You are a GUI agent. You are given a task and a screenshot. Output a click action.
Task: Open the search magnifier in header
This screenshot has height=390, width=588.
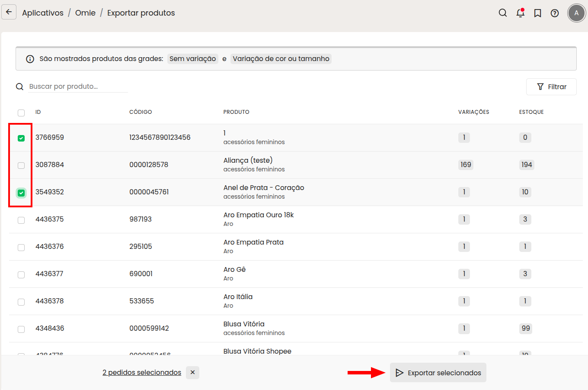[502, 13]
